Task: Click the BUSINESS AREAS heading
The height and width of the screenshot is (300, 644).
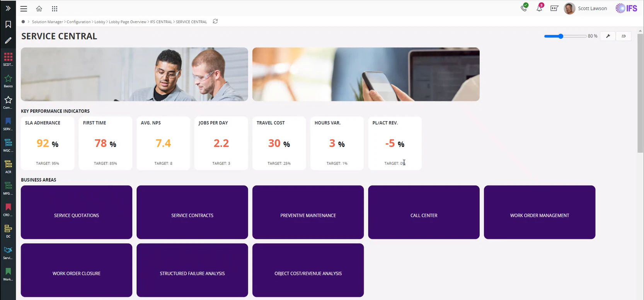Action: tap(39, 180)
